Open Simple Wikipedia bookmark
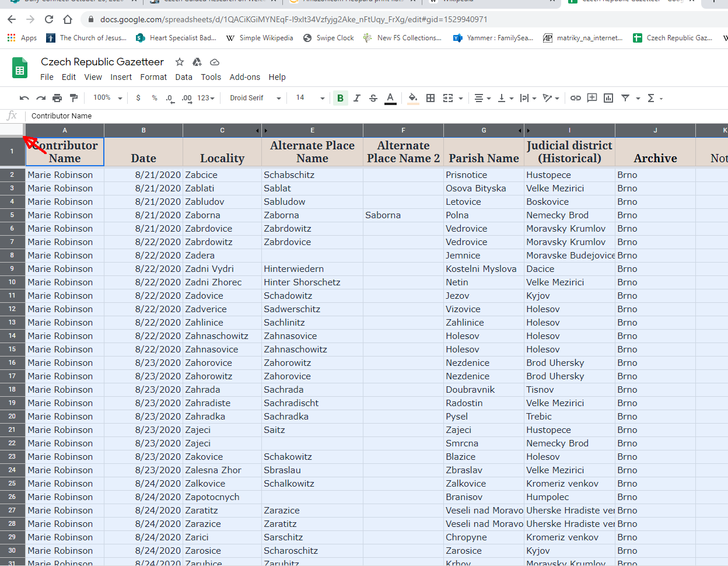Viewport: 728px width, 566px height. 260,38
